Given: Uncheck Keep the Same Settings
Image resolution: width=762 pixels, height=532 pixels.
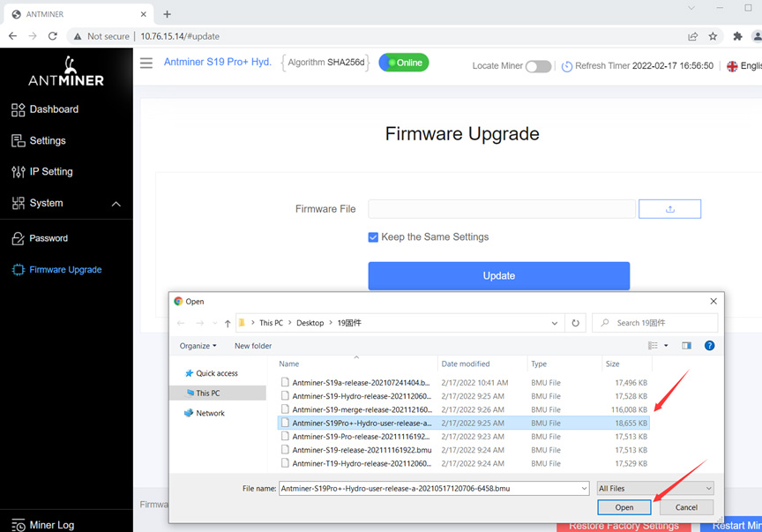Looking at the screenshot, I should [374, 236].
